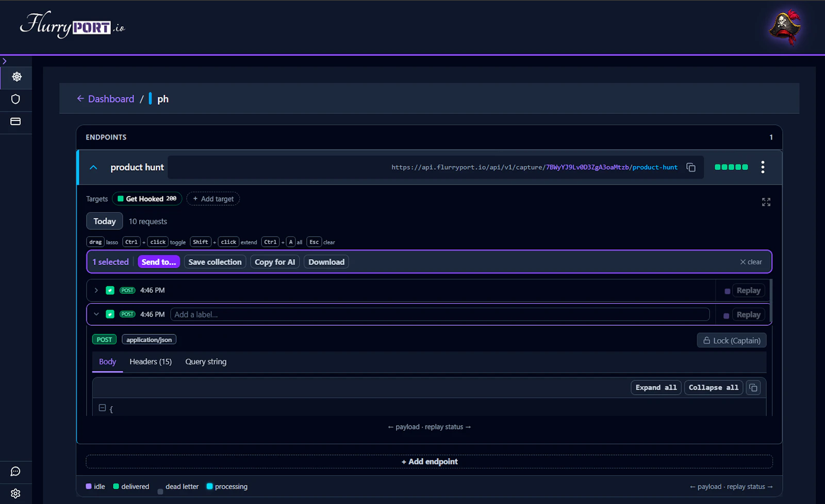The image size is (825, 504).
Task: Click the green status indicator dots
Action: point(731,167)
